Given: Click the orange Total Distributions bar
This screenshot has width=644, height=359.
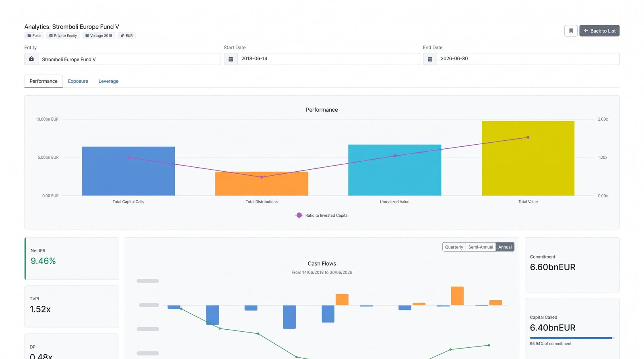Looking at the screenshot, I should [x=262, y=184].
